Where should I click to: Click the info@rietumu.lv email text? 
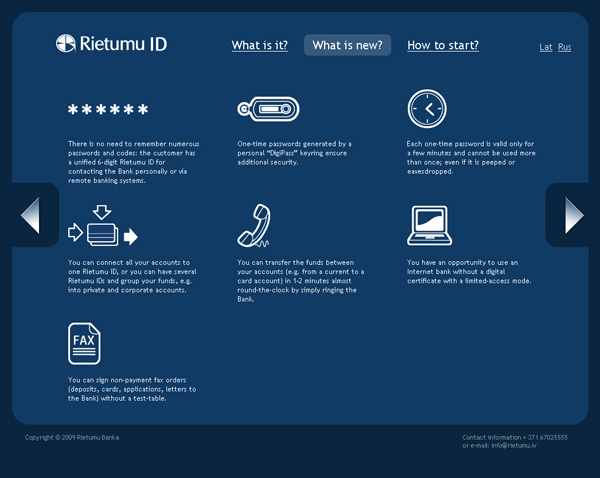pos(514,445)
